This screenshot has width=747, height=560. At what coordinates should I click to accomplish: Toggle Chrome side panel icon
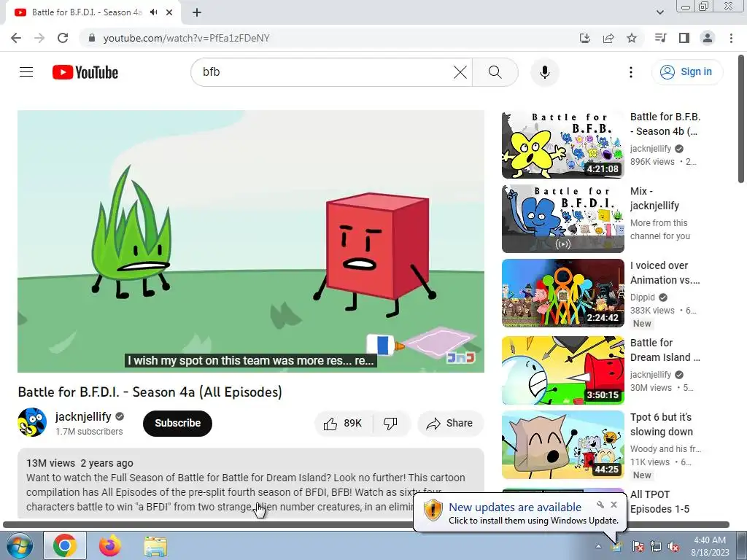(x=684, y=38)
